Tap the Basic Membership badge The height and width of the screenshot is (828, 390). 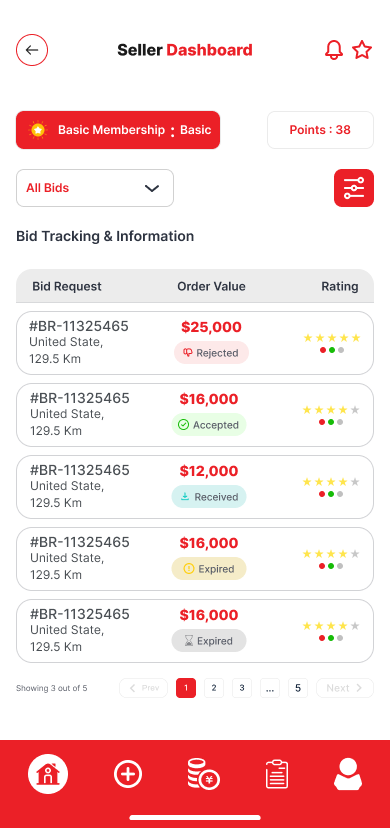tap(118, 130)
